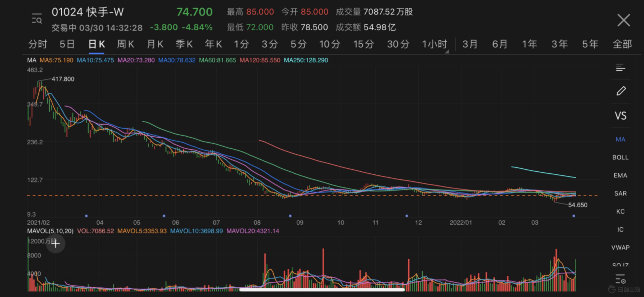Select the VWAP indicator
Image resolution: width=644 pixels, height=297 pixels.
coord(620,247)
